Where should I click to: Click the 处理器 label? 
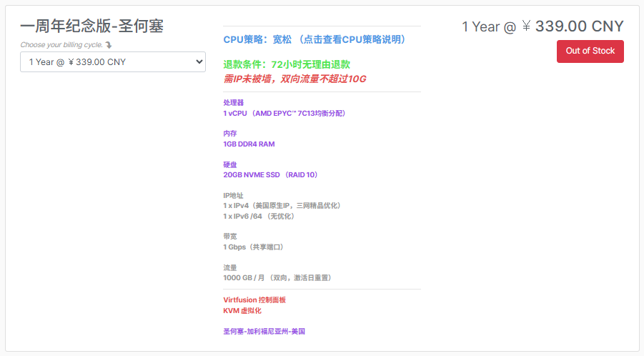coord(234,103)
